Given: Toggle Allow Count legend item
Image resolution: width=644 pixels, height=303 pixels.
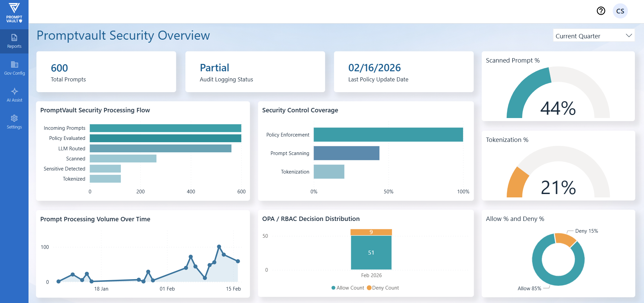Looking at the screenshot, I should pyautogui.click(x=348, y=288).
